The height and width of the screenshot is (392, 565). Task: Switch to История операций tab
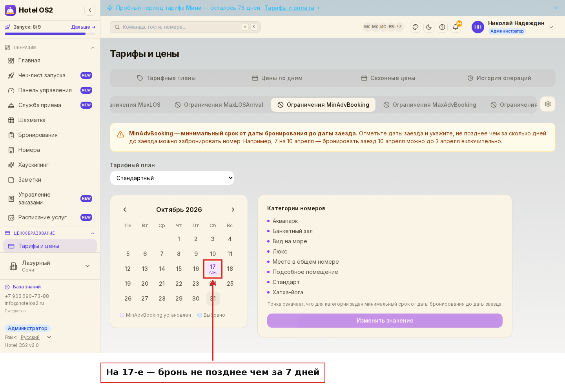point(499,78)
